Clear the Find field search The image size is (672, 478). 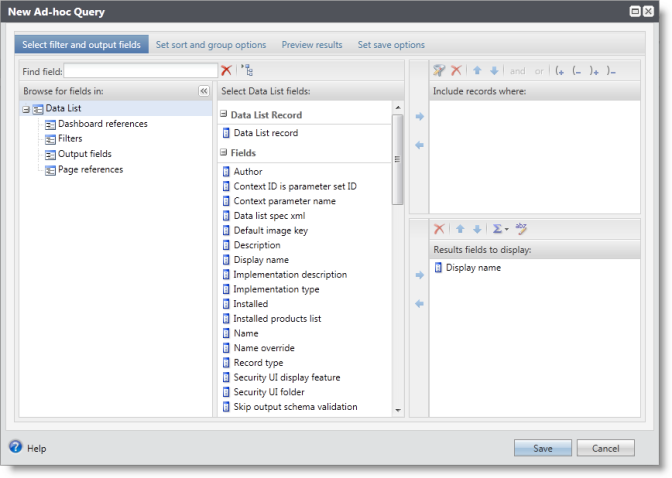(227, 71)
